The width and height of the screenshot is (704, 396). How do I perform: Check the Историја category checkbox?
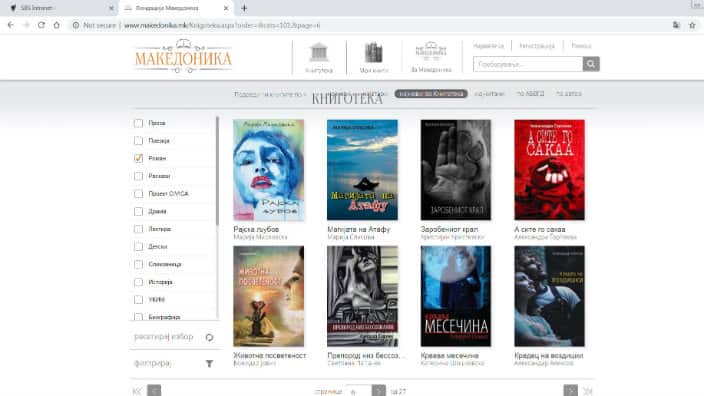click(138, 282)
